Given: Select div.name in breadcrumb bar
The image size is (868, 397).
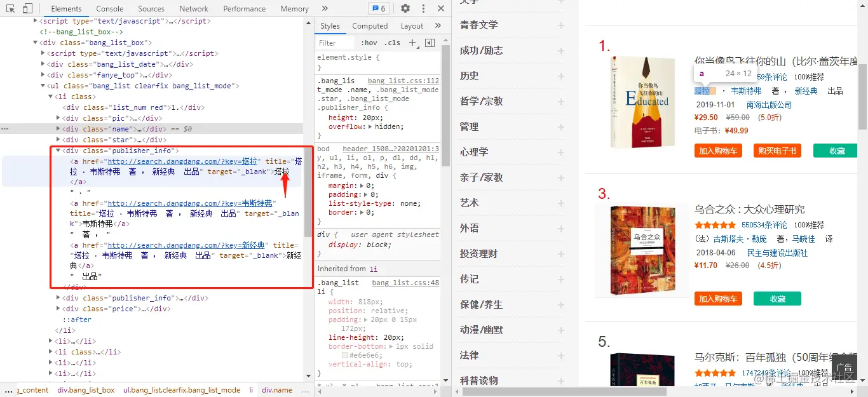Looking at the screenshot, I should point(277,390).
